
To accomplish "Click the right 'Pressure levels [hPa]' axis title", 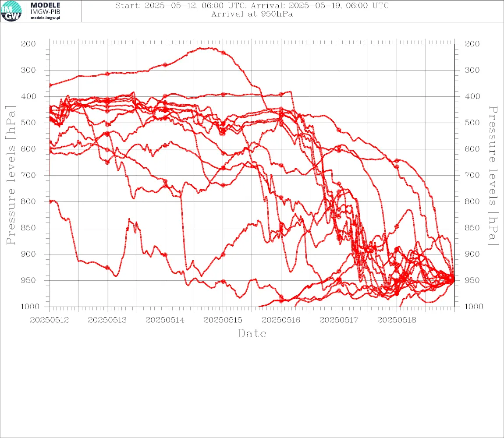I will (493, 176).
